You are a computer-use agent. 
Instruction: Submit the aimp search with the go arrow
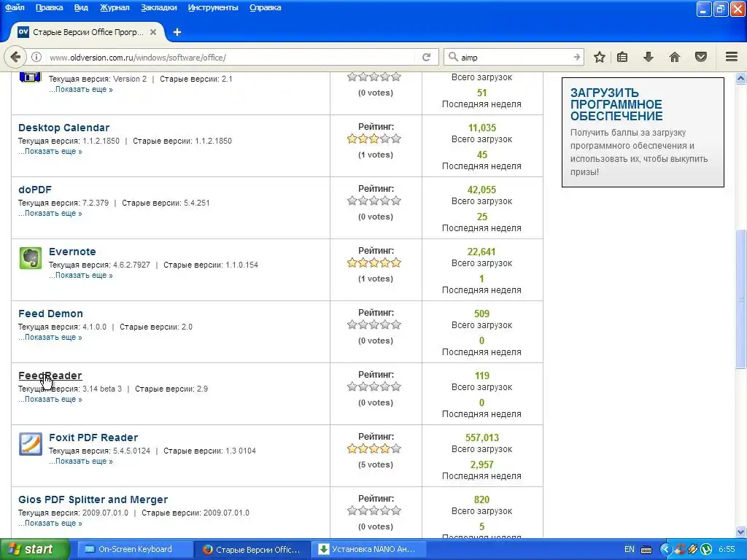(576, 57)
